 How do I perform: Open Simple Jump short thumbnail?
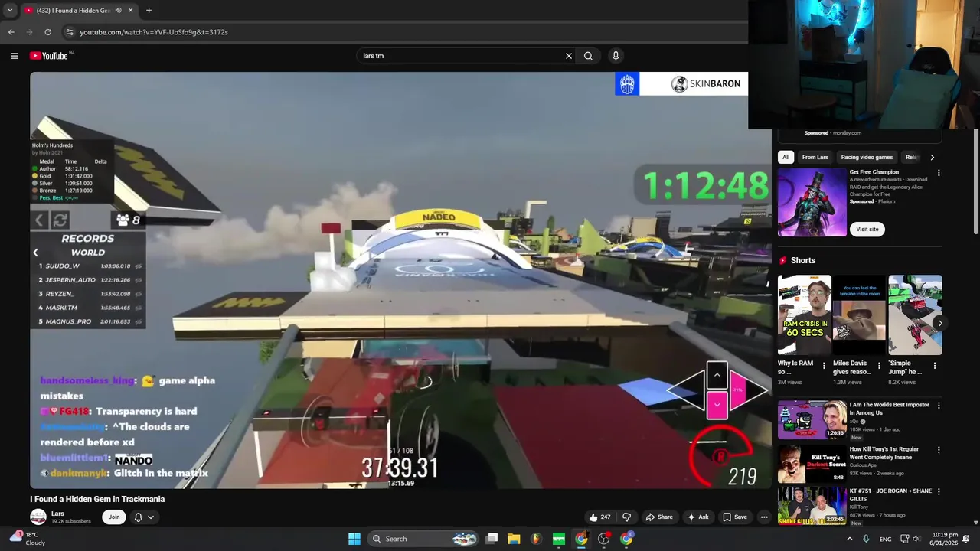click(915, 315)
